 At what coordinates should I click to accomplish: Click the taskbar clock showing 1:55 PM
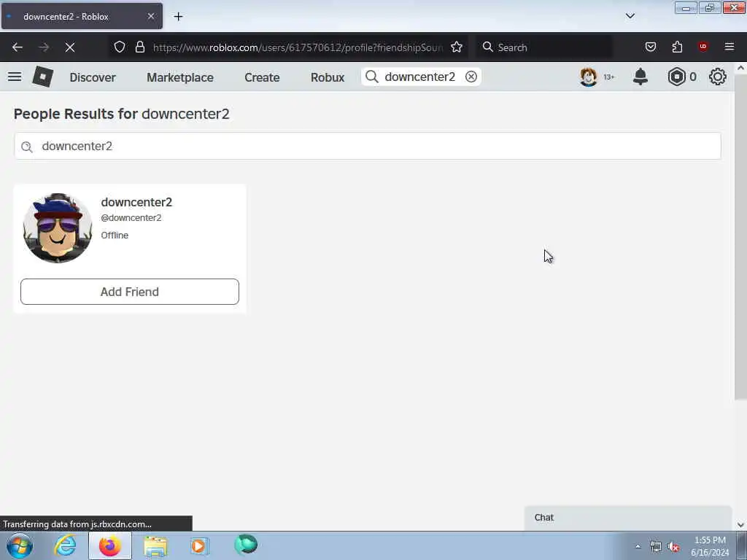[710, 546]
